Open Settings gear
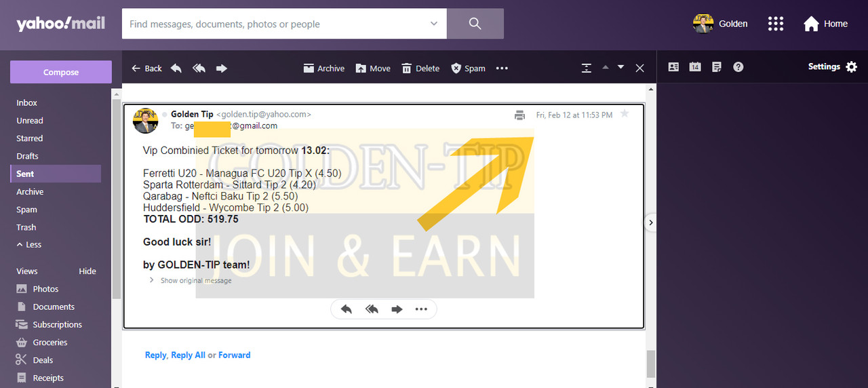 pyautogui.click(x=833, y=67)
